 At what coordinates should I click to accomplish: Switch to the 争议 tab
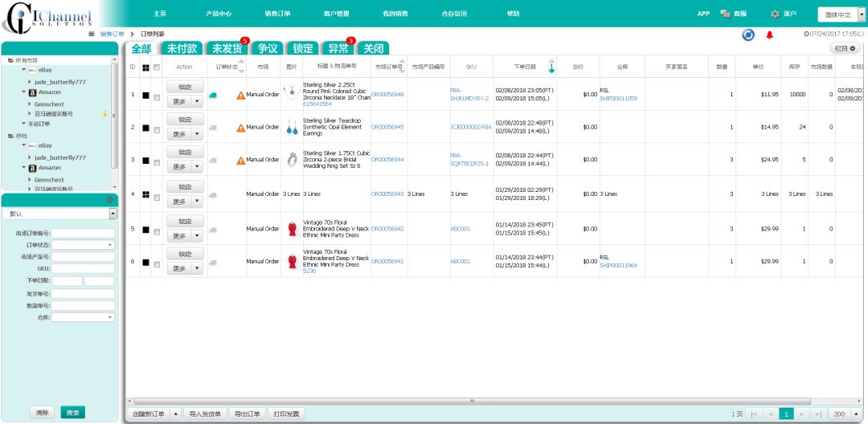(268, 49)
